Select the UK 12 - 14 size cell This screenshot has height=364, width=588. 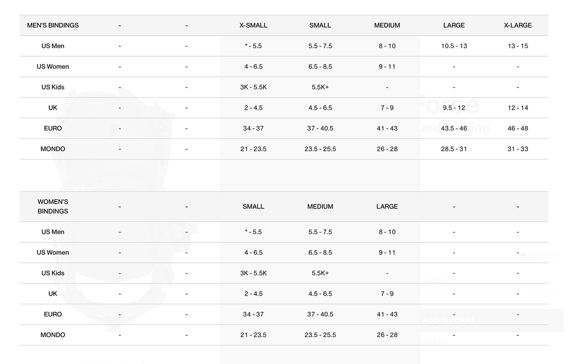[x=517, y=108]
